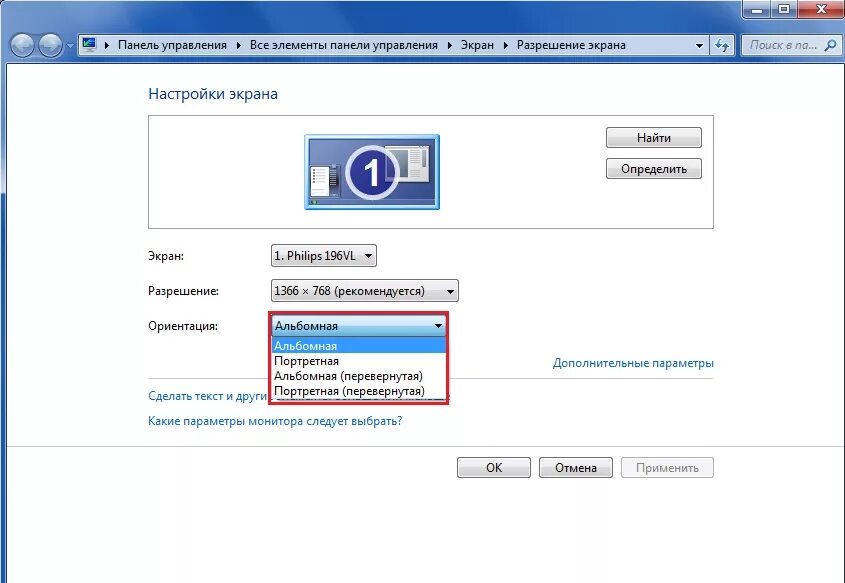The image size is (845, 583).
Task: Click the 'Найти' button
Action: [x=654, y=137]
